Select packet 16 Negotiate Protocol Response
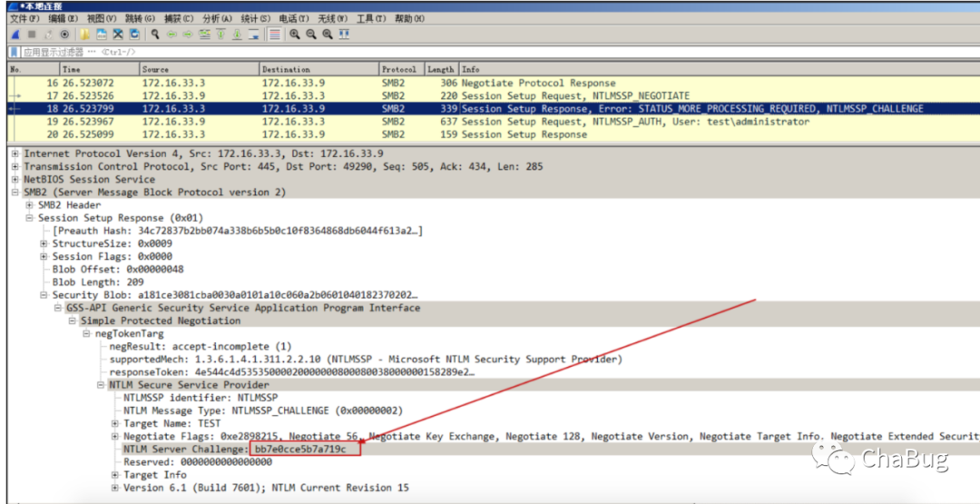980x504 pixels. [494, 84]
